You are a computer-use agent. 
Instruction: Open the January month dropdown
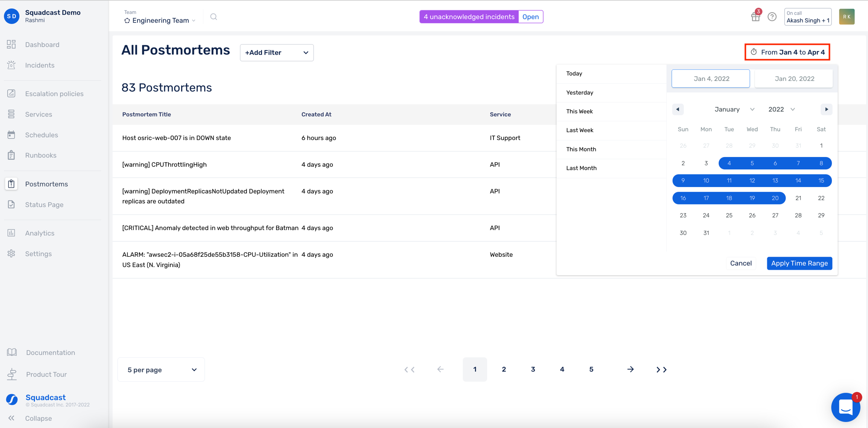pyautogui.click(x=734, y=110)
